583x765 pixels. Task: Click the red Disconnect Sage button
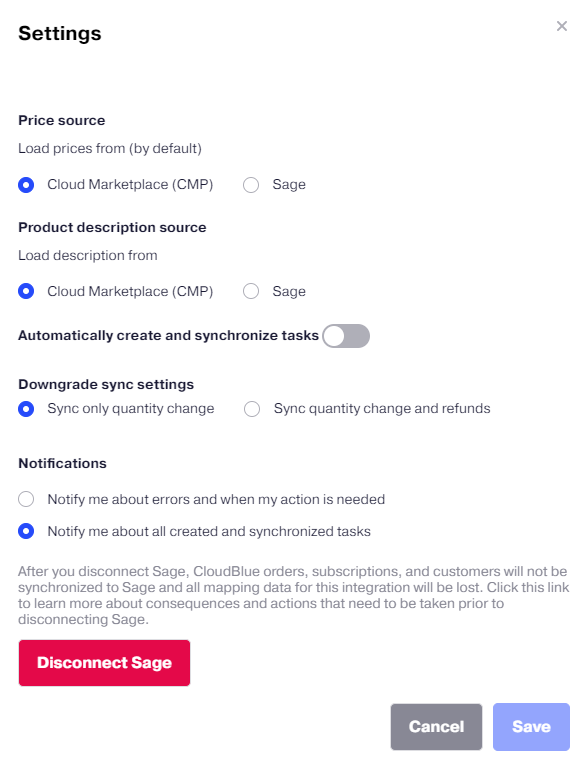pyautogui.click(x=104, y=663)
